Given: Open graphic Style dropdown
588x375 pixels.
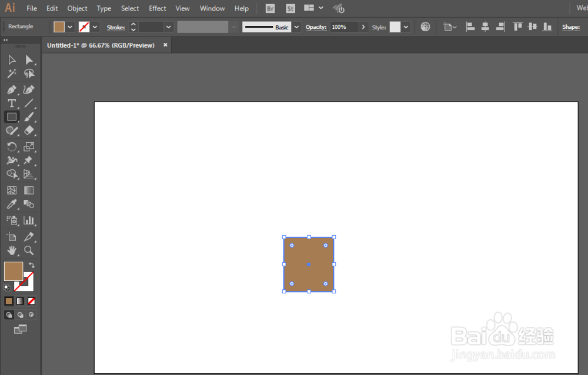Looking at the screenshot, I should click(406, 27).
